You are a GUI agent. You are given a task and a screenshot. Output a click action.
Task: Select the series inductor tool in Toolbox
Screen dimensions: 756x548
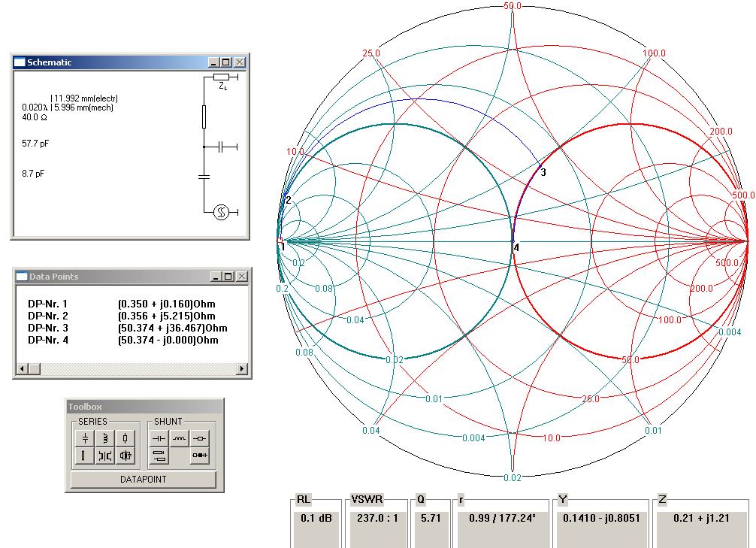coord(105,438)
